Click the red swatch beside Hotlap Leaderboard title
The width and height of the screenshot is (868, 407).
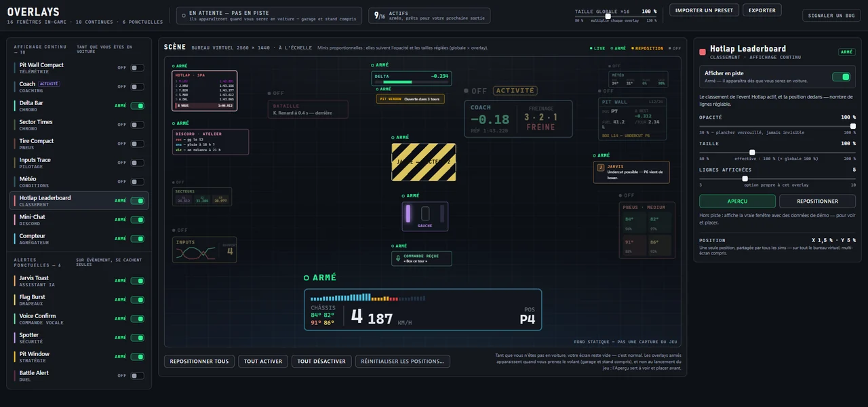[x=703, y=52]
